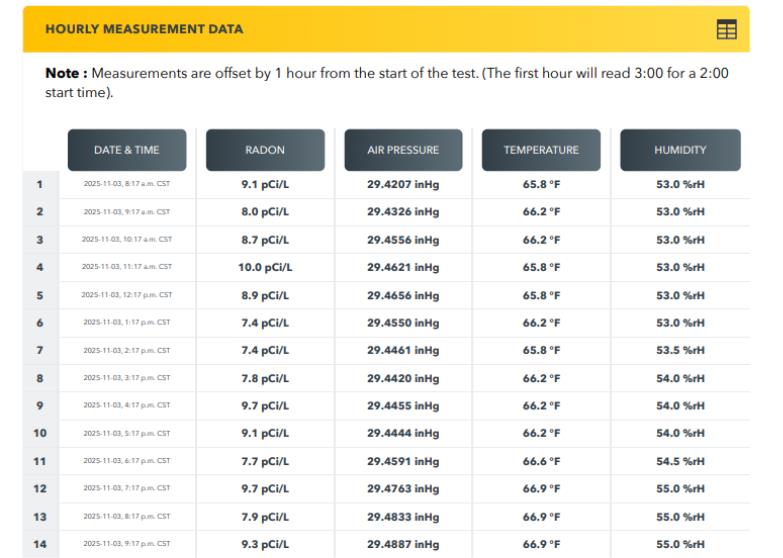The image size is (783, 558).
Task: Select the 66.6 °F temperature cell
Action: point(541,461)
